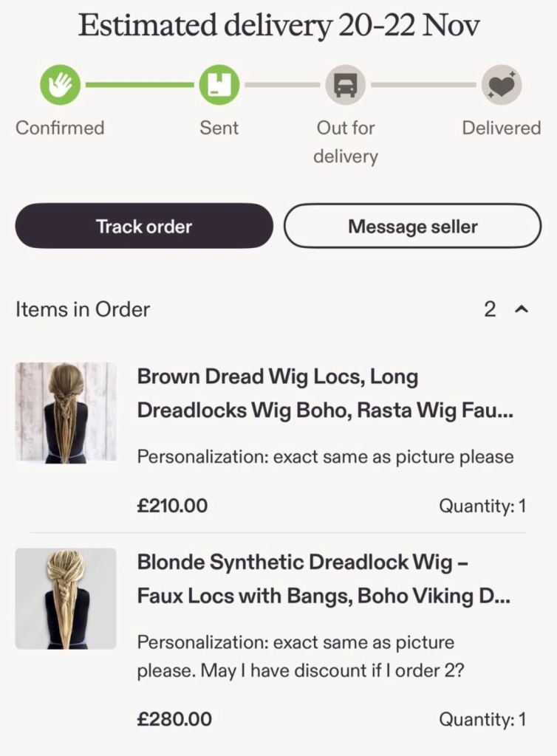Click the £210.00 price

(172, 506)
